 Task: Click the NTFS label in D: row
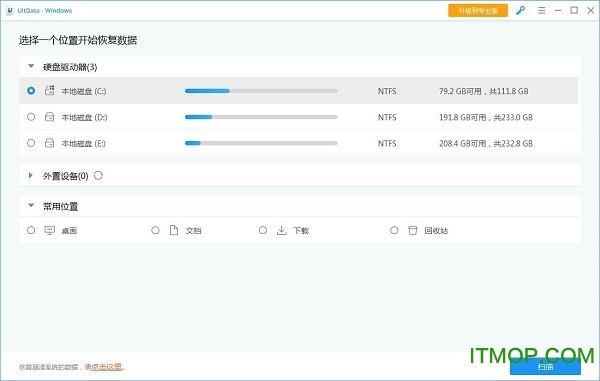(387, 117)
